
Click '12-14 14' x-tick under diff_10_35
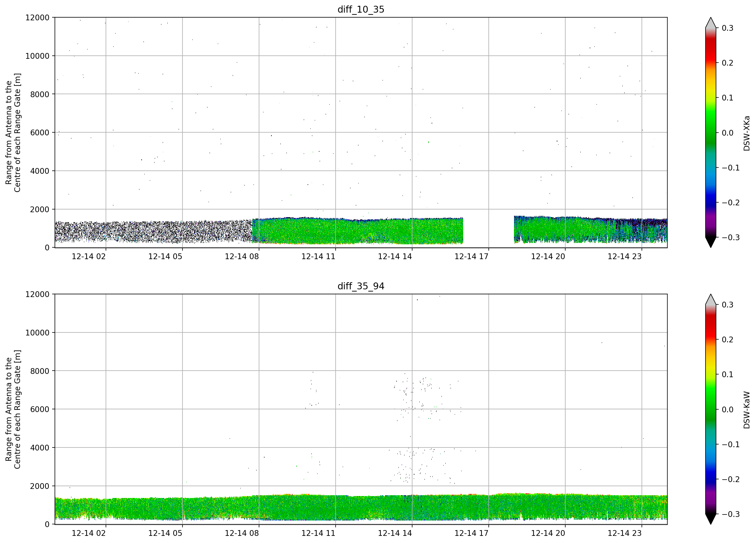(395, 256)
